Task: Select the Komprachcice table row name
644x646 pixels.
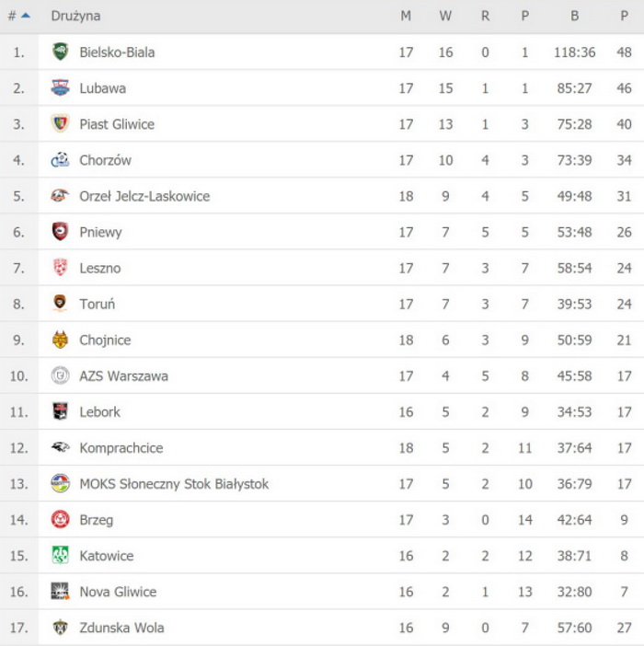Action: pos(121,447)
